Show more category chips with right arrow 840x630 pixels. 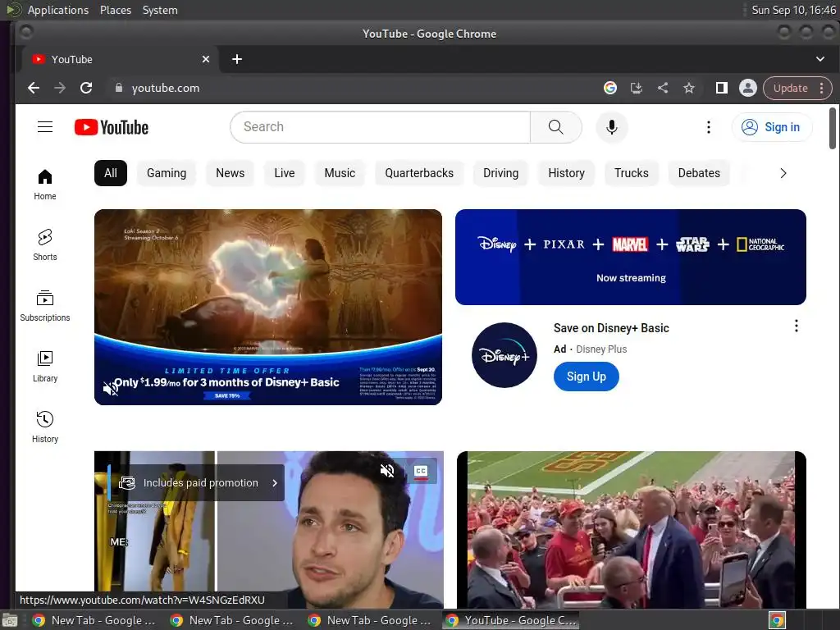tap(783, 173)
